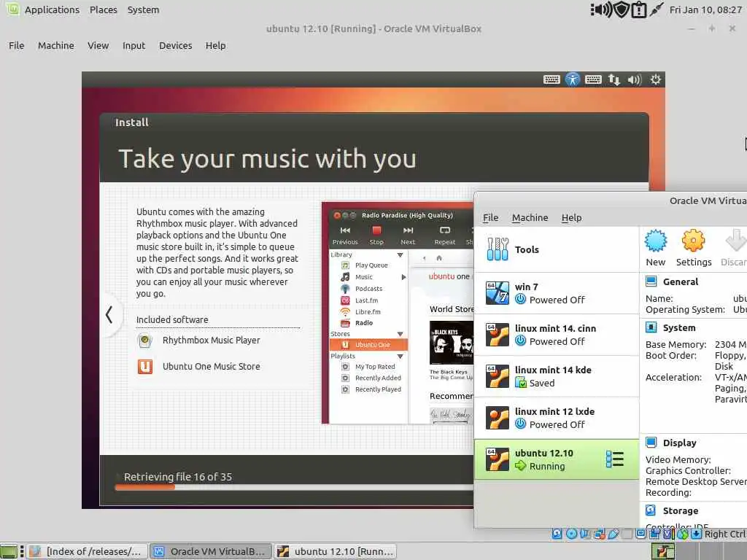
Task: Click the Base Memory label
Action: click(x=676, y=344)
